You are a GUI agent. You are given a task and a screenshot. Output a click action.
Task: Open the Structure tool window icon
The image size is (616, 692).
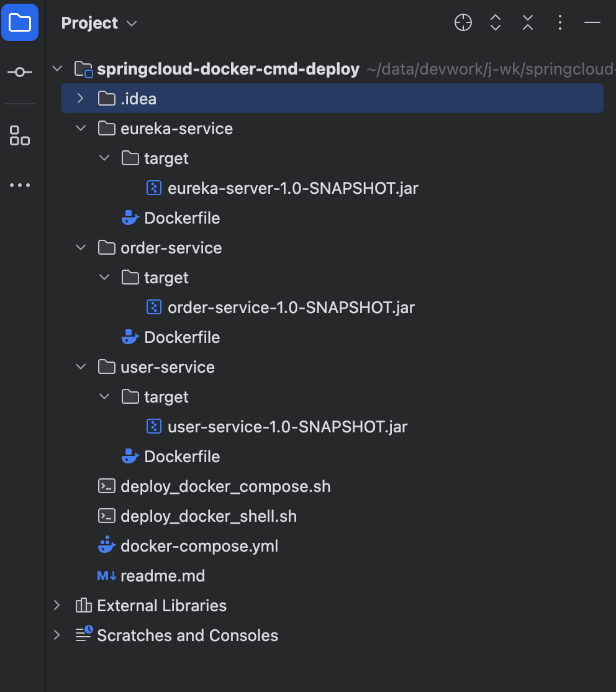click(x=19, y=136)
